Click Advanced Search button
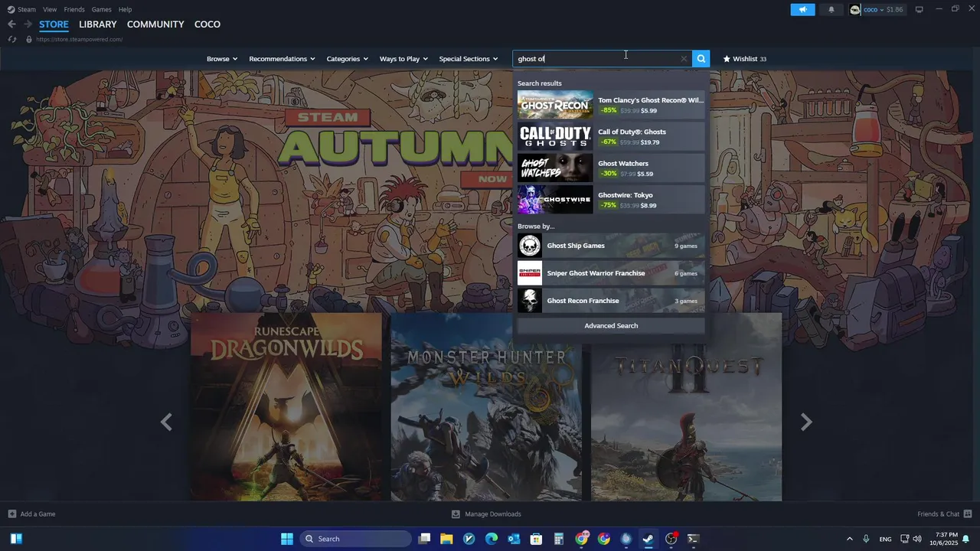Viewport: 980px width, 551px height. (x=611, y=326)
